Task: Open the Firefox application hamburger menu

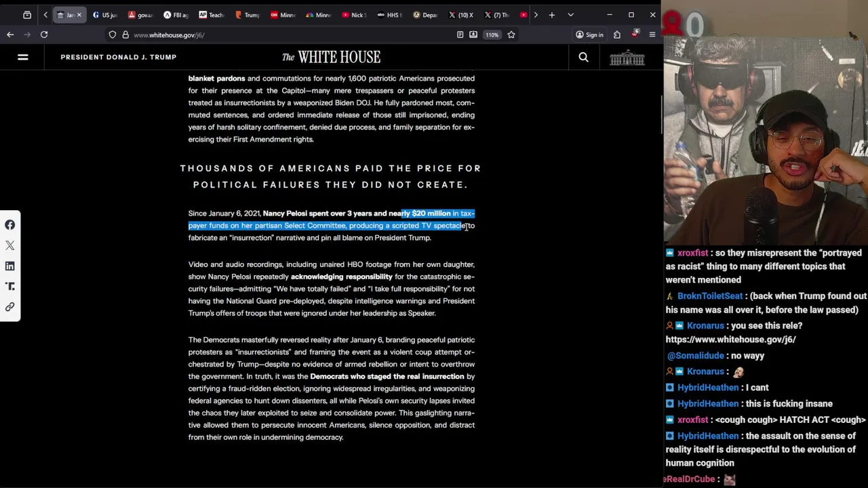Action: coord(652,35)
